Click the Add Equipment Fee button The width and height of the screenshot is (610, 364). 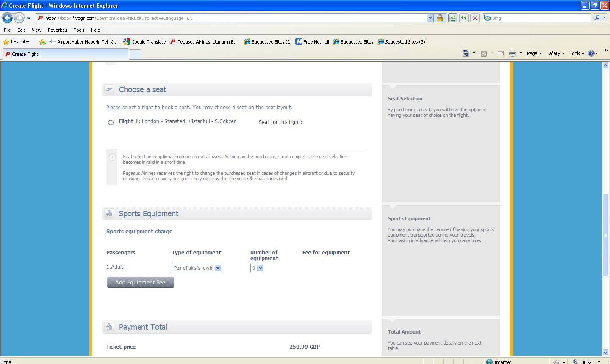[140, 282]
